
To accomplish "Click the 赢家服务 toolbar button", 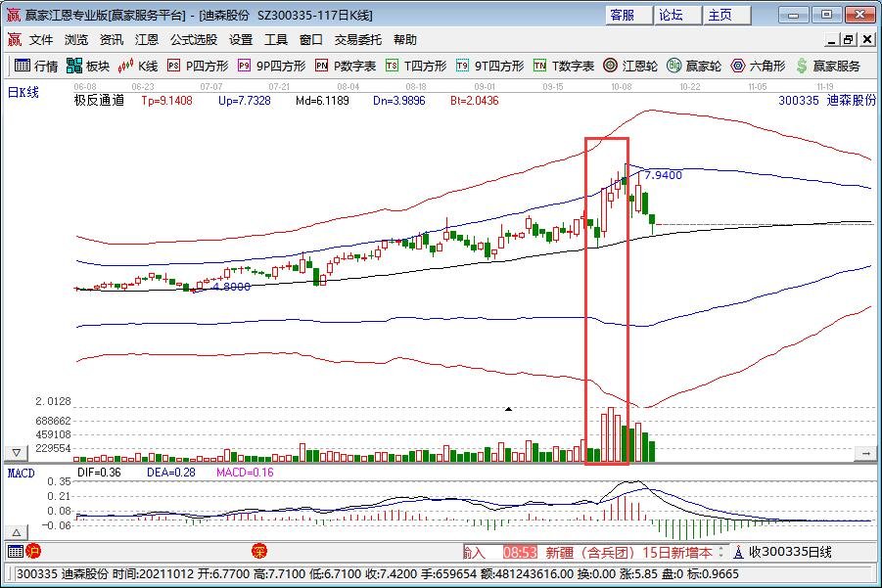I will click(828, 67).
